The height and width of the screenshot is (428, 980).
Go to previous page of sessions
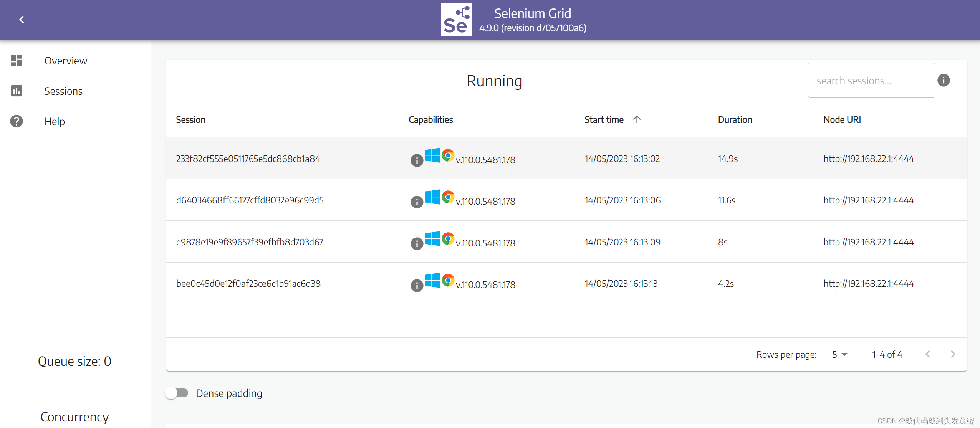(928, 354)
